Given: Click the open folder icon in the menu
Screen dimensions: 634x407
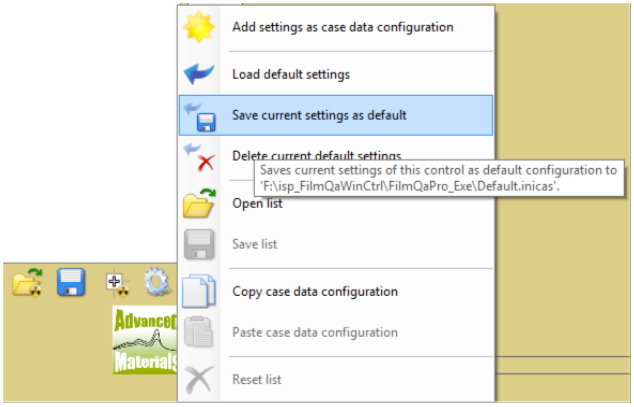Looking at the screenshot, I should click(x=199, y=203).
